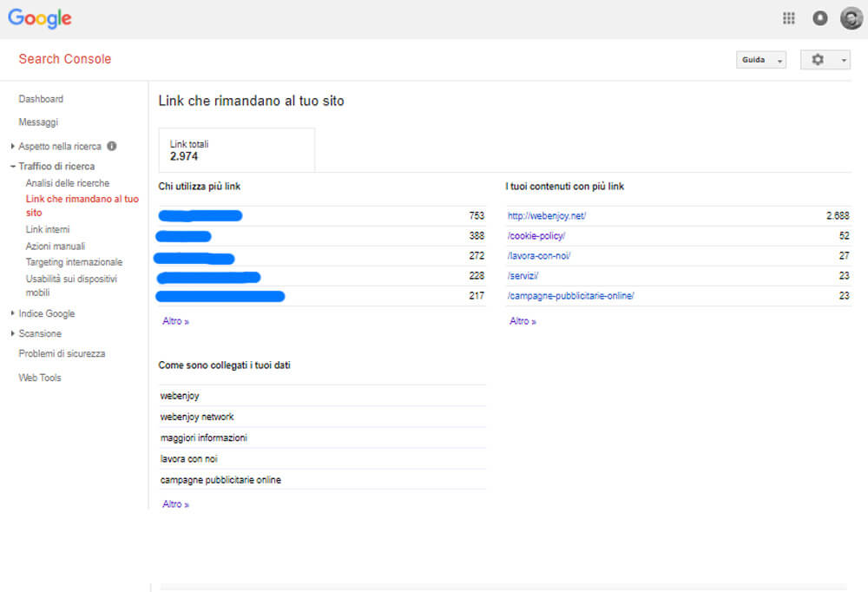Click the heading Come sono collegati i tuoi dati
This screenshot has height=592, width=868.
224,365
